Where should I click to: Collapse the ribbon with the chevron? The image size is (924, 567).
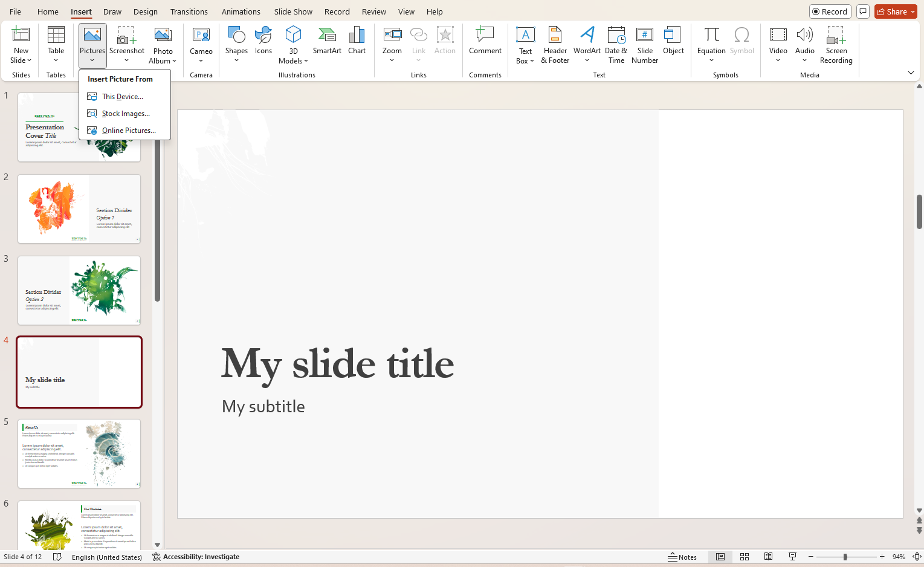point(910,73)
